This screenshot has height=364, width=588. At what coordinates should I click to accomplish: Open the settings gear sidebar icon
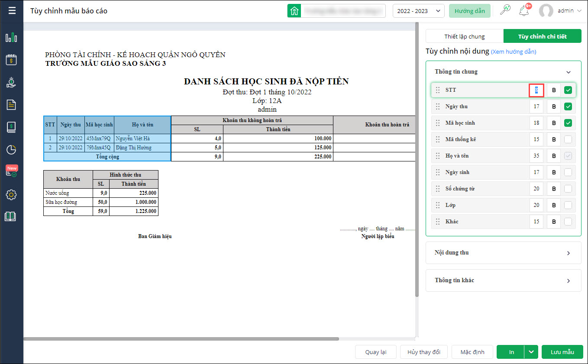[x=11, y=195]
